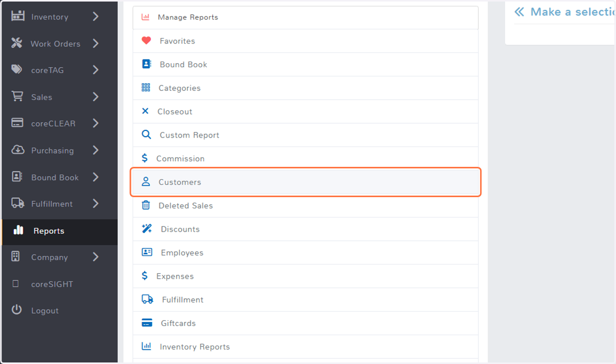Click the Reports bar chart icon in sidebar
616x364 pixels.
coord(18,230)
